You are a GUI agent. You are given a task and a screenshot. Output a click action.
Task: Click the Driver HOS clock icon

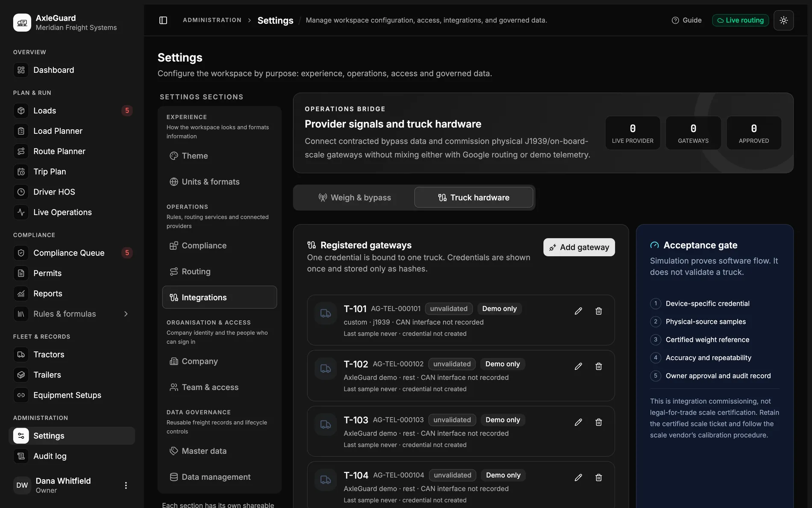(21, 192)
